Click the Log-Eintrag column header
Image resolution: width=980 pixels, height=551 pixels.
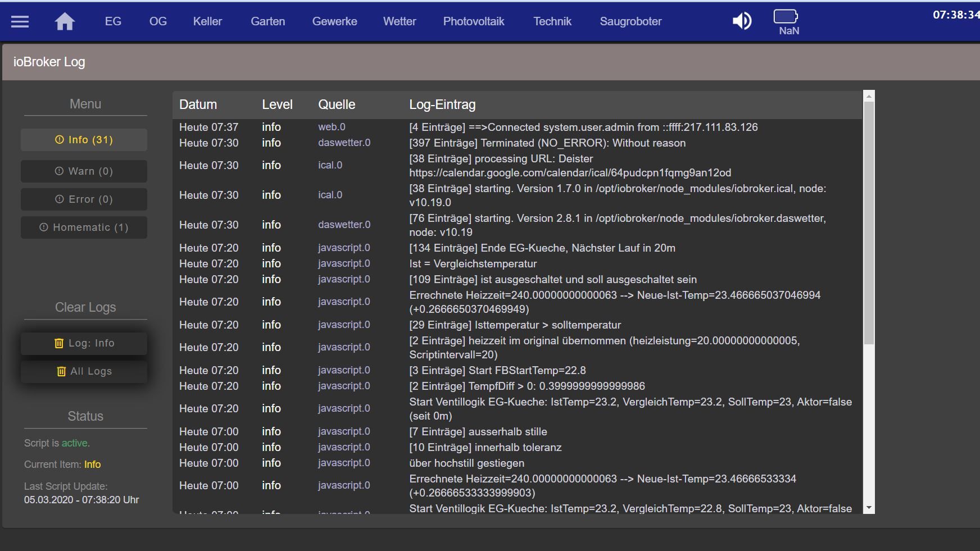click(442, 104)
